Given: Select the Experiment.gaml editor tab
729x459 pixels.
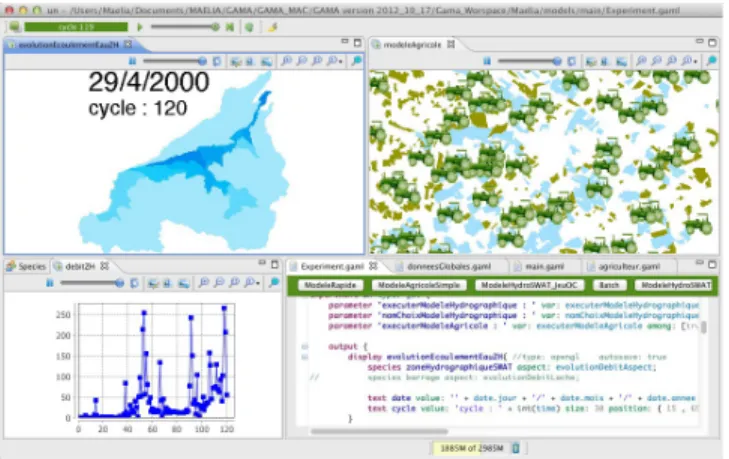Looking at the screenshot, I should (x=332, y=266).
